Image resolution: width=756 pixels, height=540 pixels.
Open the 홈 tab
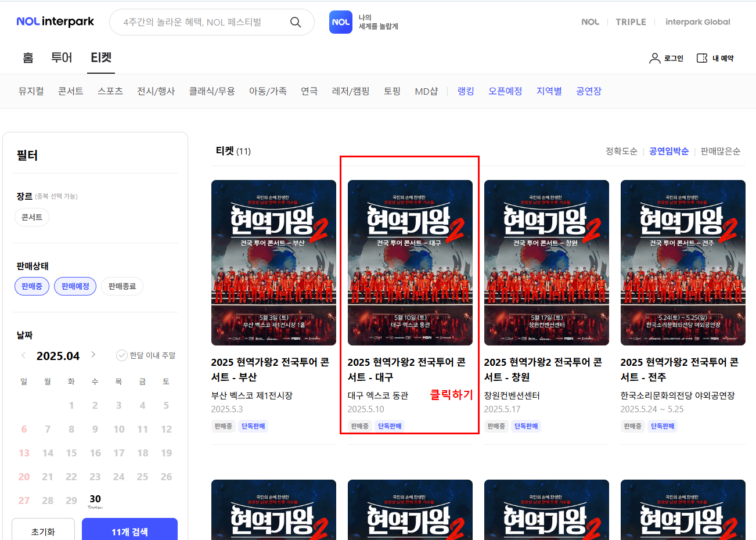click(28, 57)
